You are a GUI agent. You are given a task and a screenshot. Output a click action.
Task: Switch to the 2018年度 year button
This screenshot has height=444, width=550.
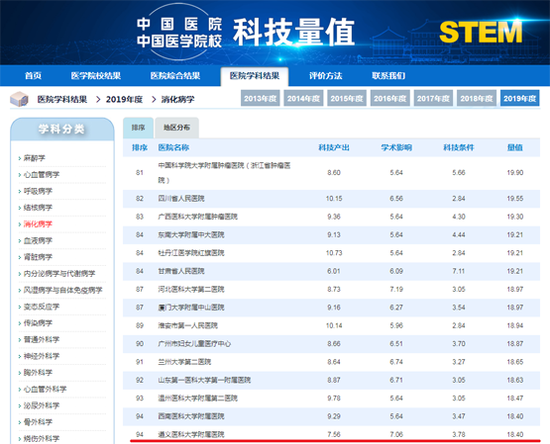[x=477, y=98]
